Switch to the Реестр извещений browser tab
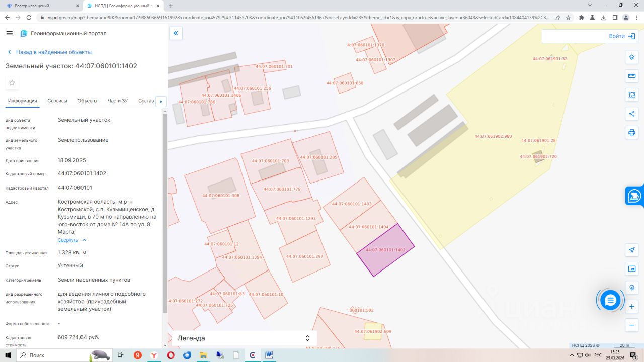644x362 pixels. coord(42,6)
